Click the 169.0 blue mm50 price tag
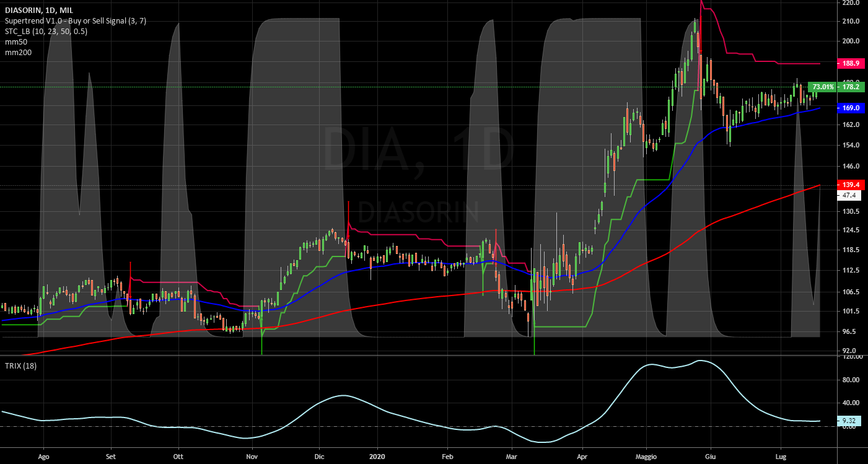 (850, 108)
